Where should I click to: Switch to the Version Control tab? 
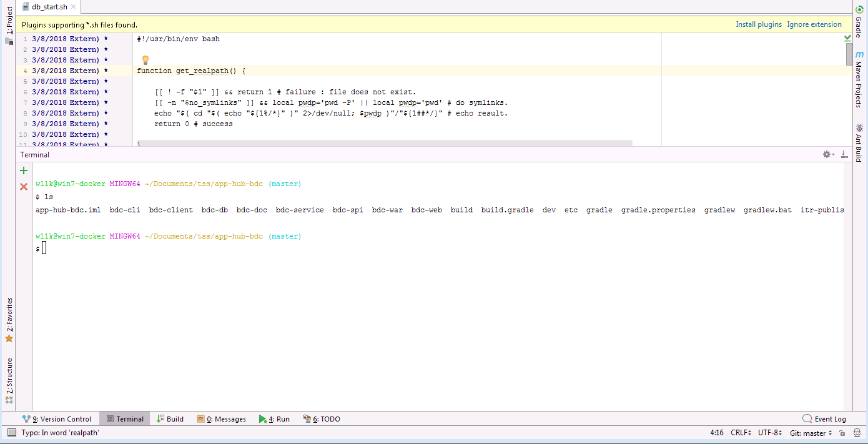(x=57, y=419)
